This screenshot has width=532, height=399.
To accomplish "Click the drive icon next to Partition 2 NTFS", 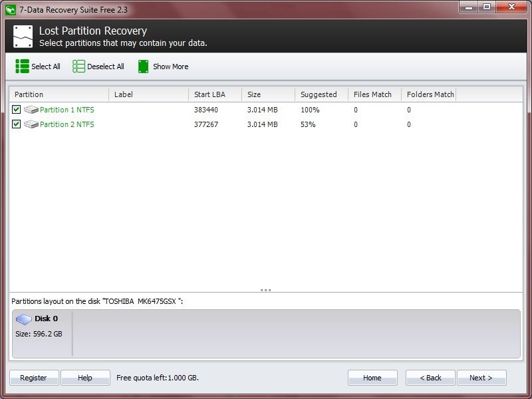I will [31, 124].
